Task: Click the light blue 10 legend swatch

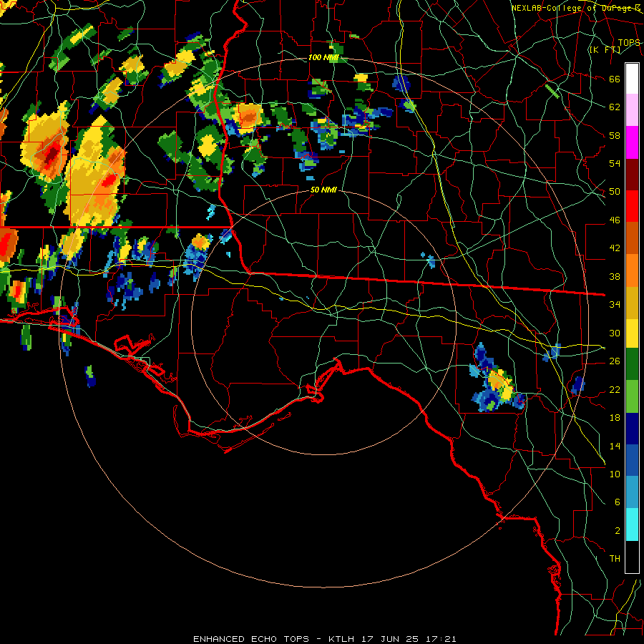Action: click(632, 492)
